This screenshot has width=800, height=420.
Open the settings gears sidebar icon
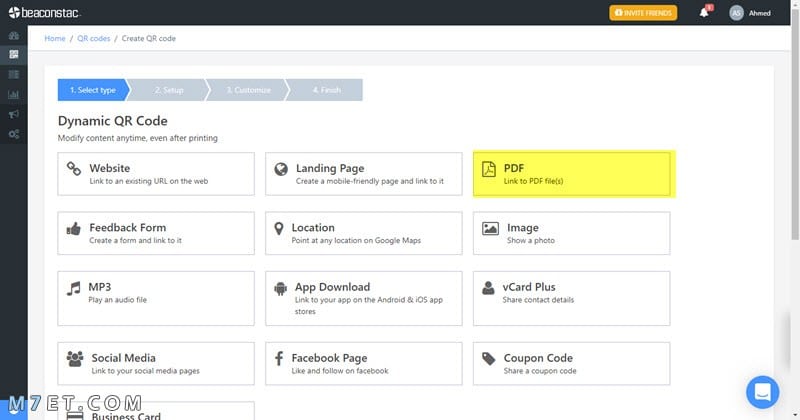[14, 134]
